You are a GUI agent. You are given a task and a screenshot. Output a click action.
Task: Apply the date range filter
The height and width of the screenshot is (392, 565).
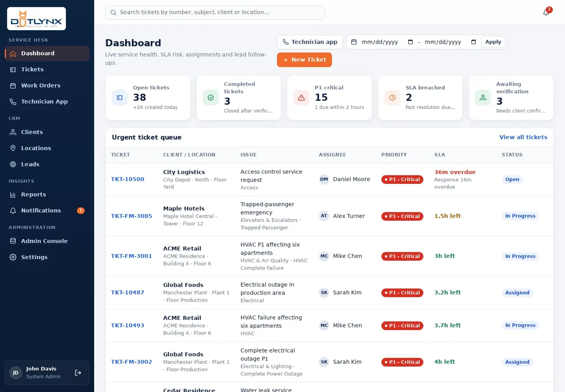(x=493, y=42)
